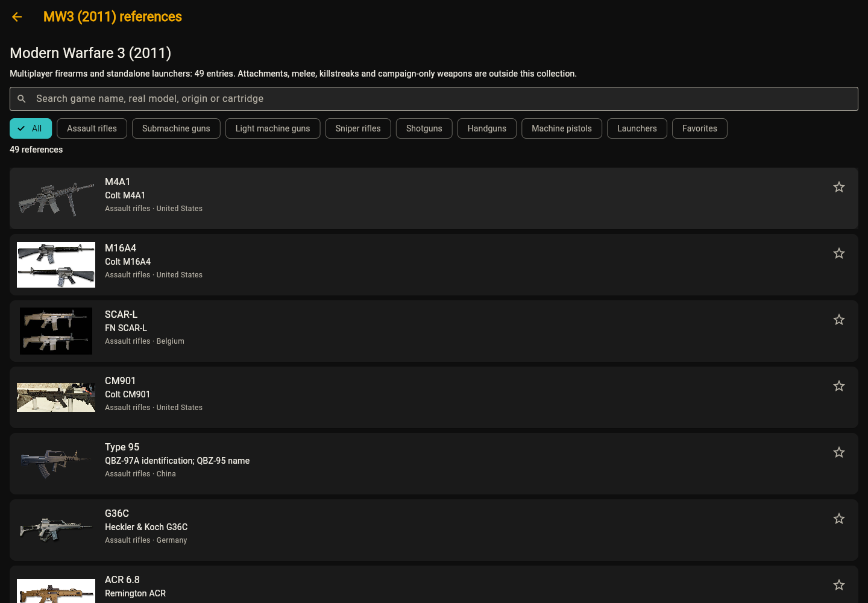Filter by Assault rifles
868x603 pixels.
click(92, 128)
